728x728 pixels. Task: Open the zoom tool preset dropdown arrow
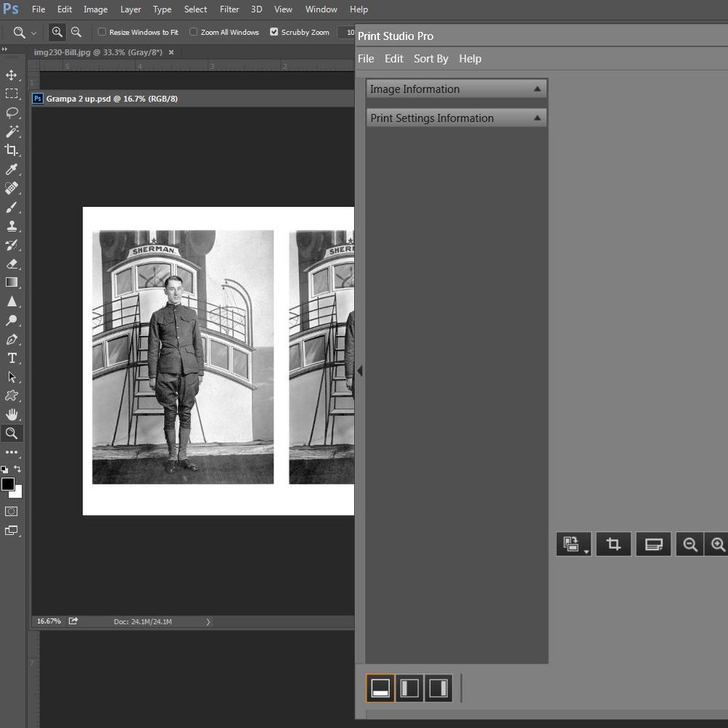tap(34, 33)
